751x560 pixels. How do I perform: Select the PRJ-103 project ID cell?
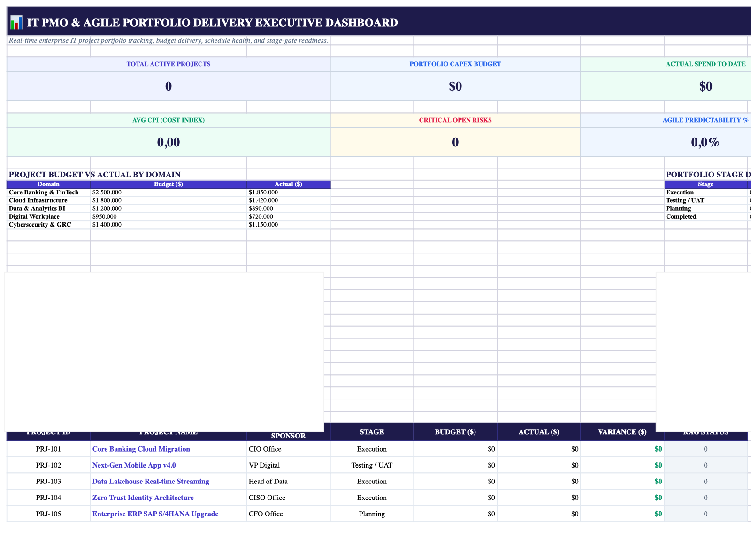[48, 482]
